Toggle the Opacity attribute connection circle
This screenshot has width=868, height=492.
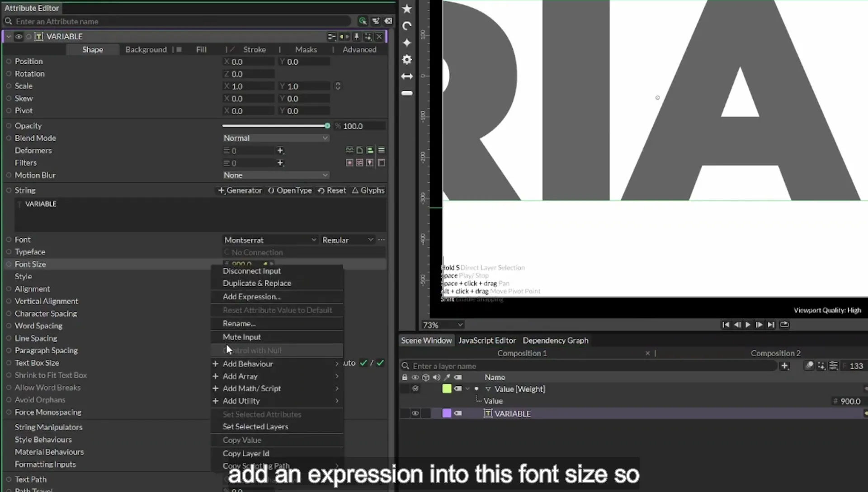(9, 126)
